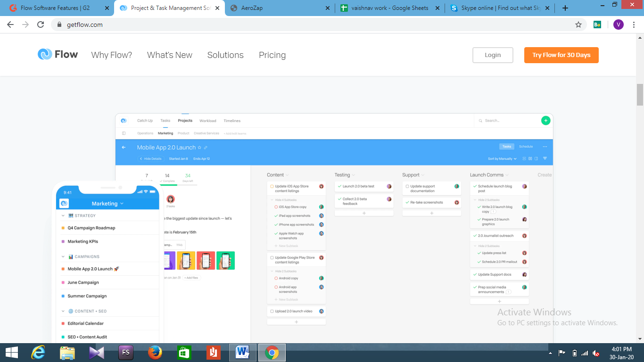Open the Chrome three-dot menu
This screenshot has width=644, height=362.
click(x=634, y=25)
